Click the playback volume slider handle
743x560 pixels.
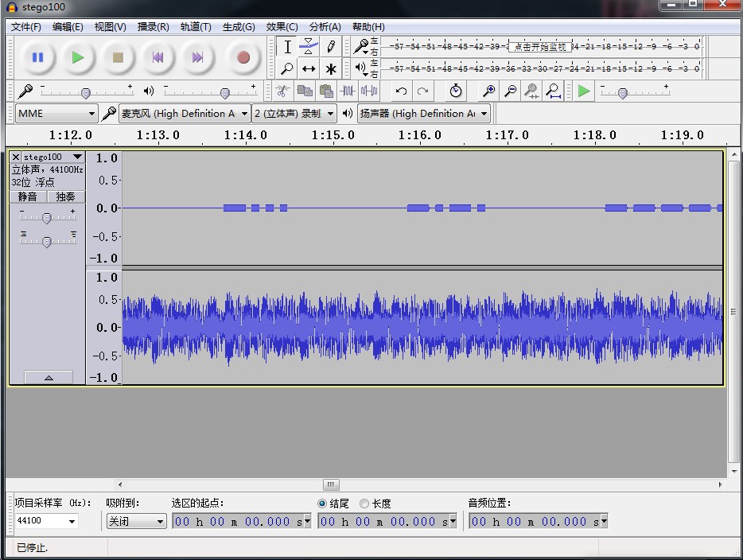pos(225,93)
